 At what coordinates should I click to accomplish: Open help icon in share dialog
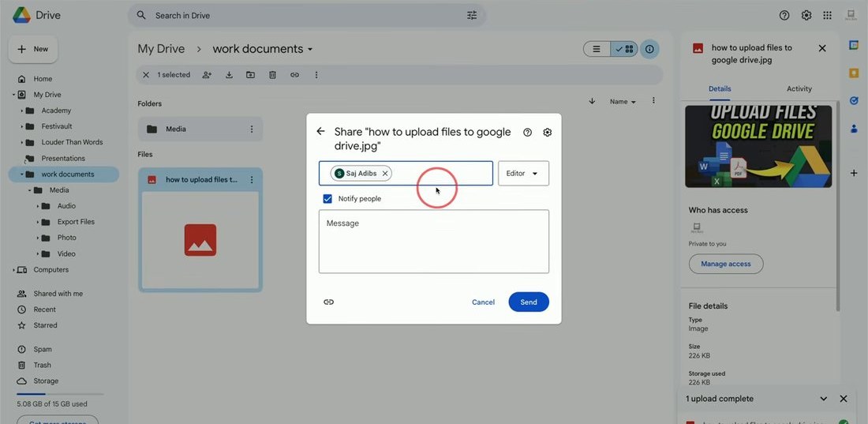(x=528, y=133)
